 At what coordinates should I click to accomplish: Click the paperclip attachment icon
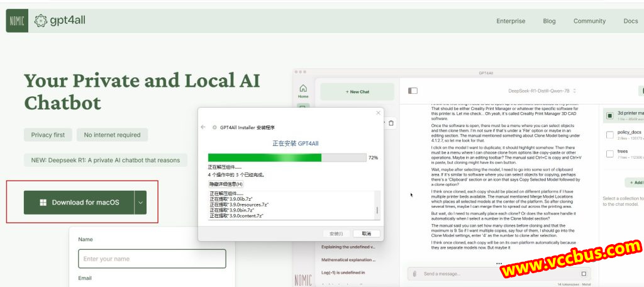pos(414,274)
